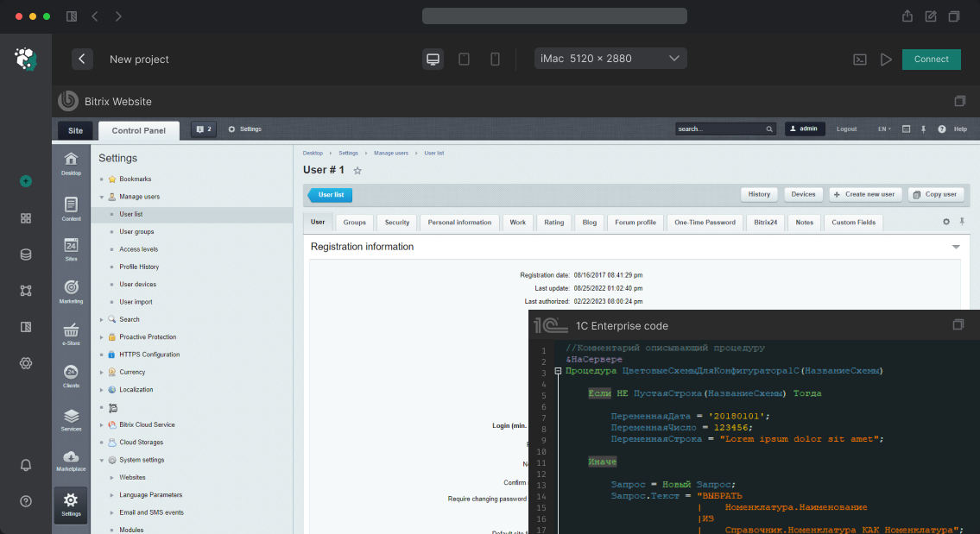
Task: Click the desktop device preview icon
Action: pyautogui.click(x=433, y=60)
